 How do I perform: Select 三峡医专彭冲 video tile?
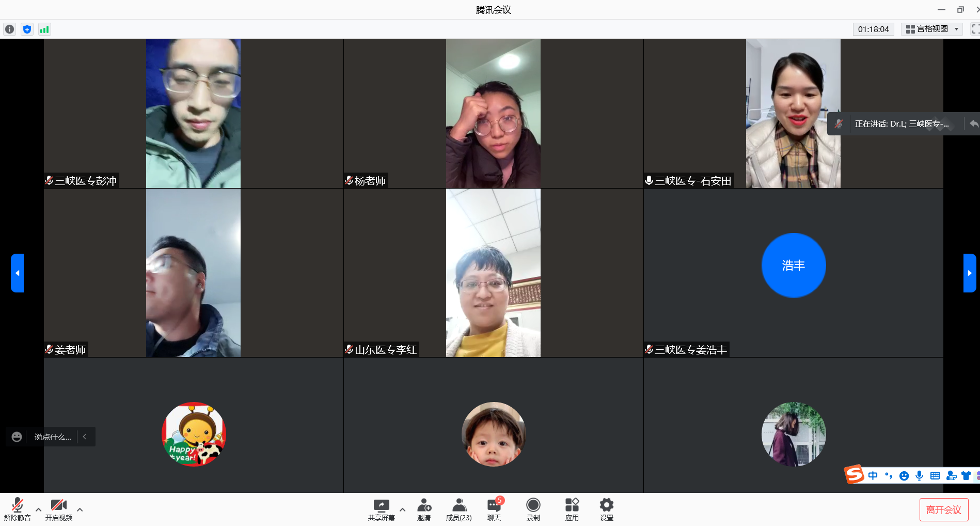coord(194,113)
